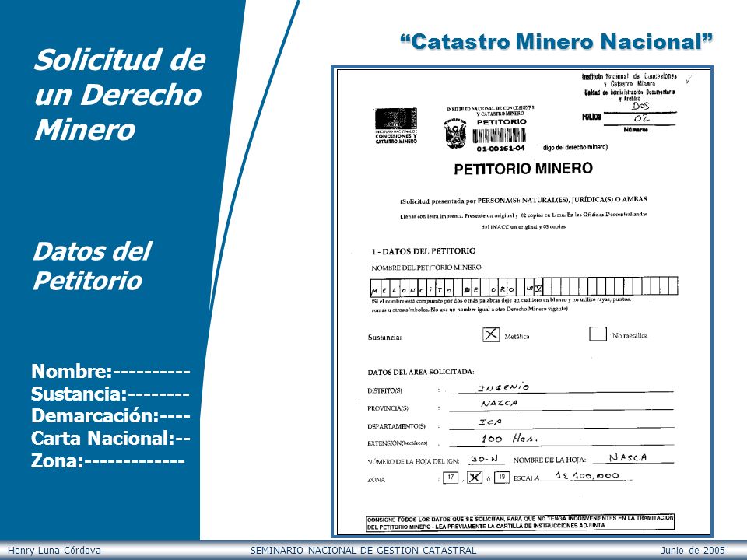Screen dimensions: 747x560
Task: Click the Provincia field reading NAZCA
Action: click(x=561, y=404)
